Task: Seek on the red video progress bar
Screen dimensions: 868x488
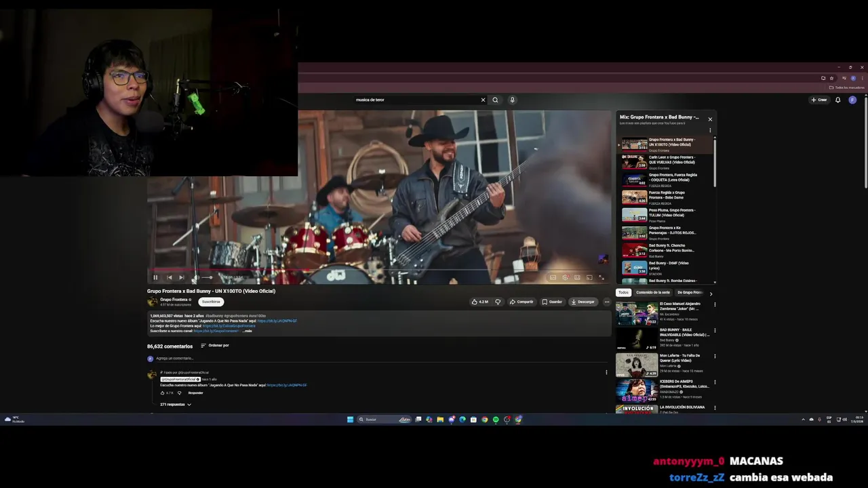Action: coord(380,270)
